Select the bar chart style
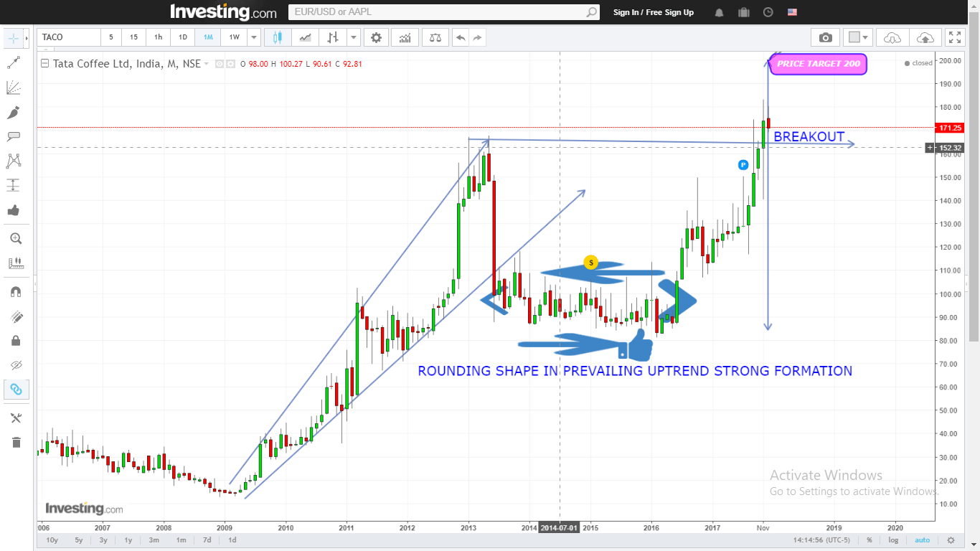Image resolution: width=980 pixels, height=551 pixels. (x=332, y=37)
